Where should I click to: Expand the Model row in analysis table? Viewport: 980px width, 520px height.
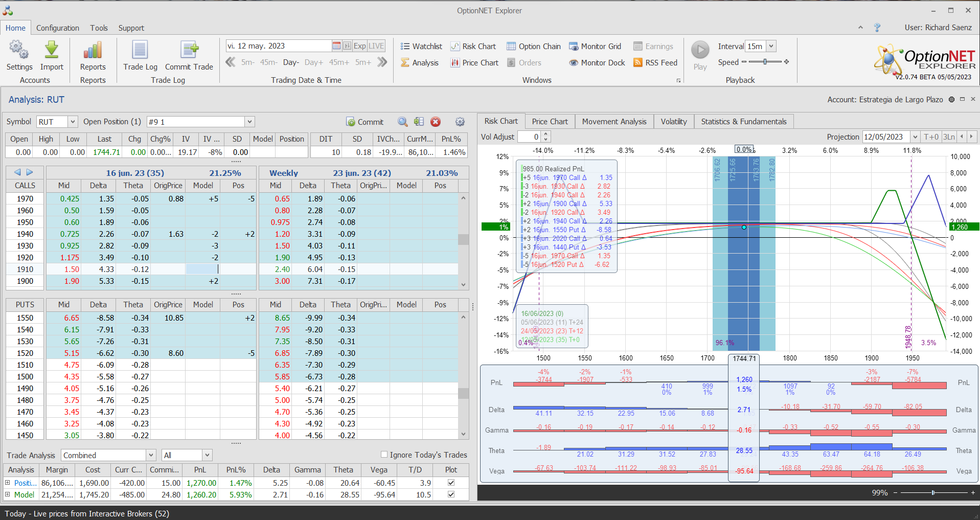pos(8,494)
